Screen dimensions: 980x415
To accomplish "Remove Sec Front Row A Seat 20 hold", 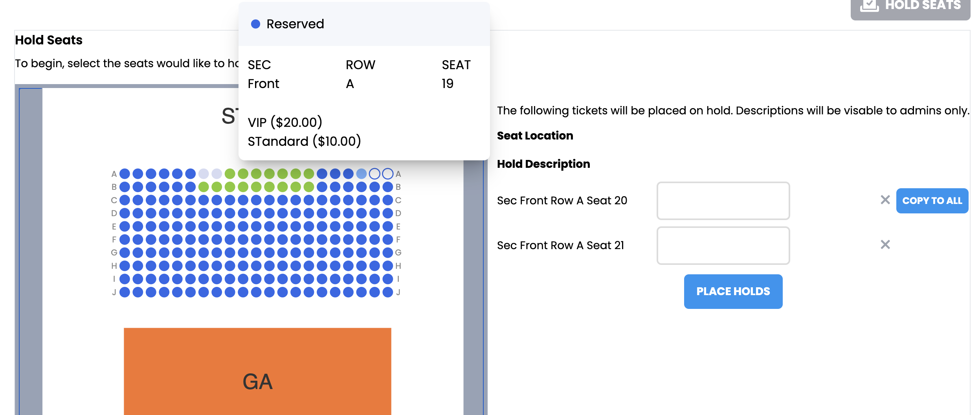I will [885, 200].
